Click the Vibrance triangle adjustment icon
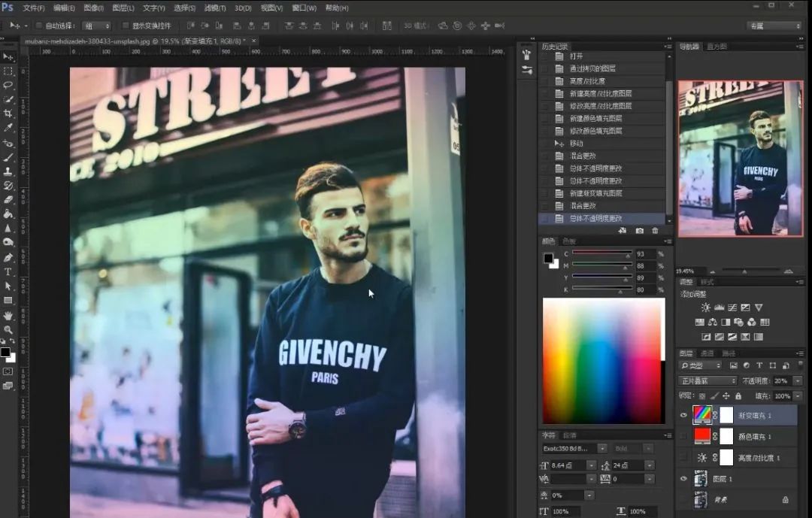 (759, 307)
